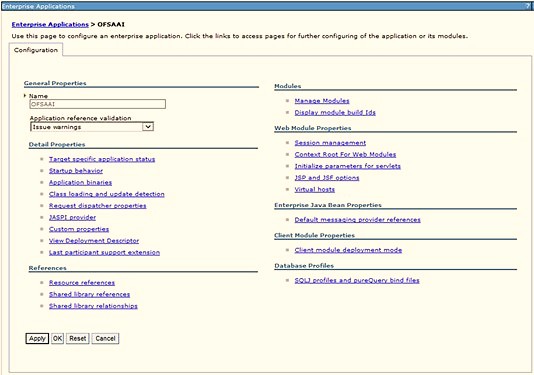Open Request dispatcher properties link
This screenshot has height=375, width=534.
pos(97,205)
